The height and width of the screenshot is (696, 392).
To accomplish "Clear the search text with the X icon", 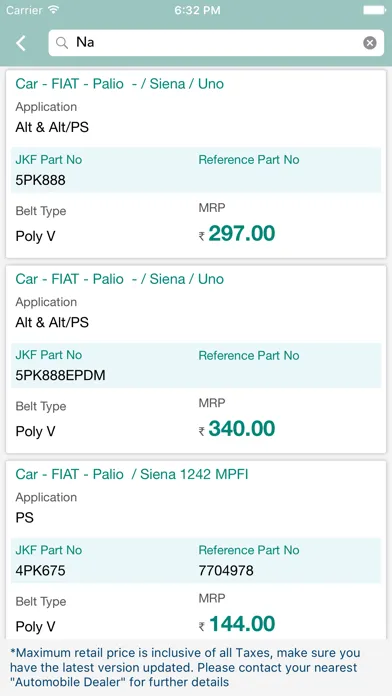I will [370, 43].
